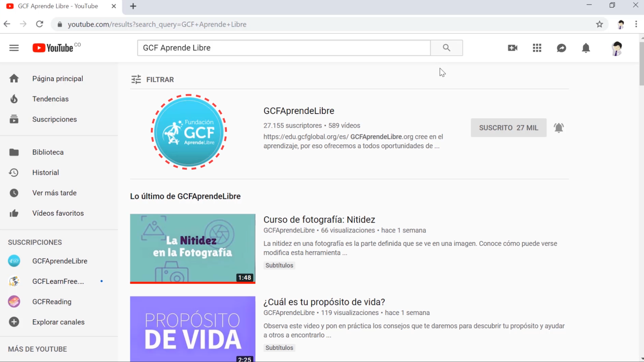The width and height of the screenshot is (644, 362).
Task: Open YouTube notifications bell
Action: (586, 48)
